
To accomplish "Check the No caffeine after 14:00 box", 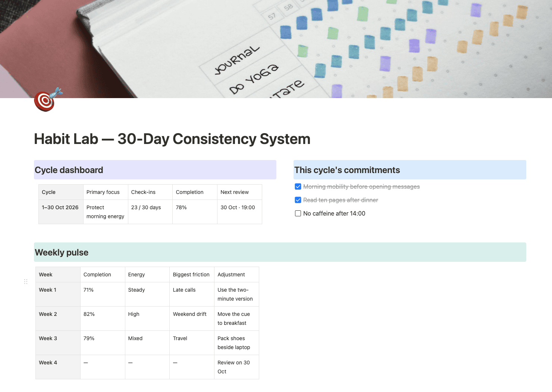I will 298,213.
